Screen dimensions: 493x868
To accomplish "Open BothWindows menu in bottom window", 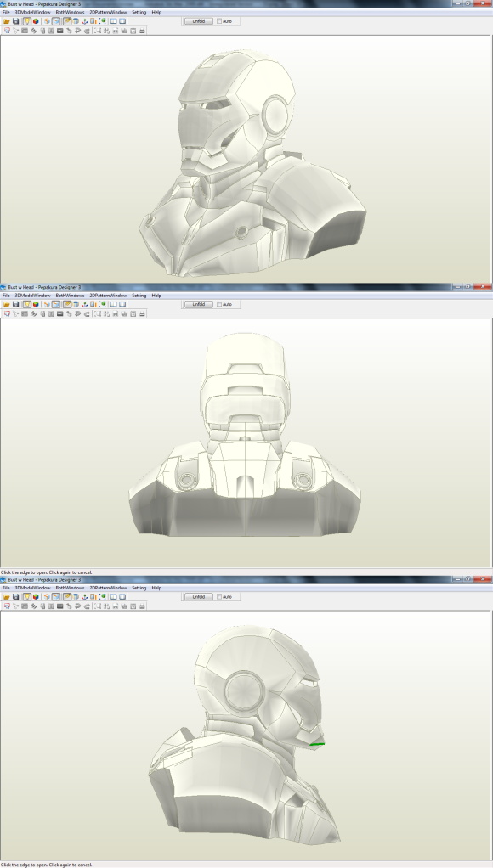I will point(71,588).
